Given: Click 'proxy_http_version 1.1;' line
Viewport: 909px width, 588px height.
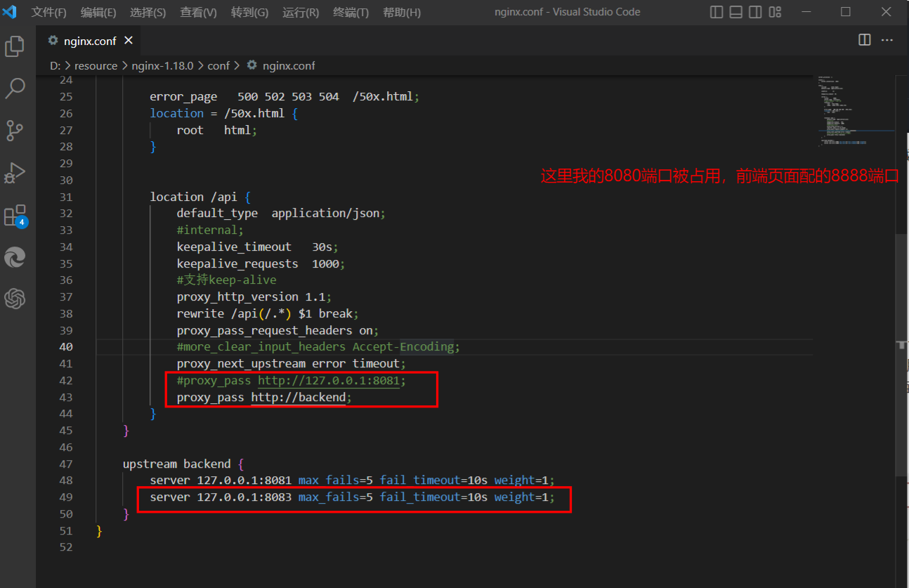Looking at the screenshot, I should point(254,296).
